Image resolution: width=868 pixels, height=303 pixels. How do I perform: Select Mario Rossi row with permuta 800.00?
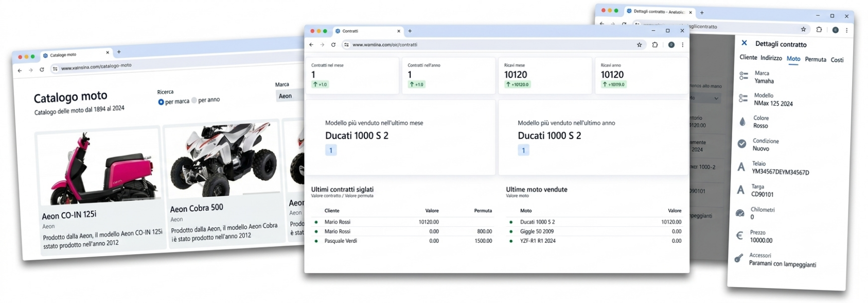[x=402, y=231]
